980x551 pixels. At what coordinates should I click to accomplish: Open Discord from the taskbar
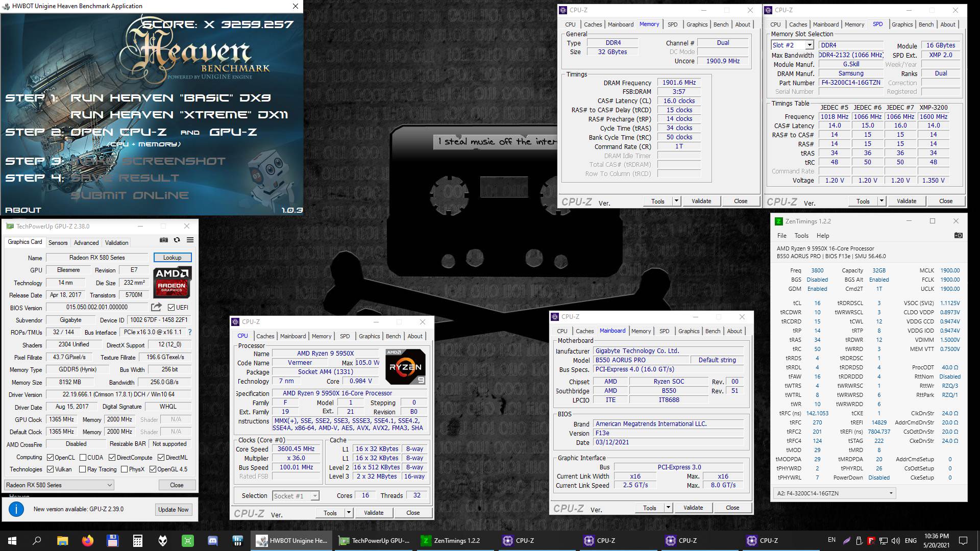tap(212, 540)
